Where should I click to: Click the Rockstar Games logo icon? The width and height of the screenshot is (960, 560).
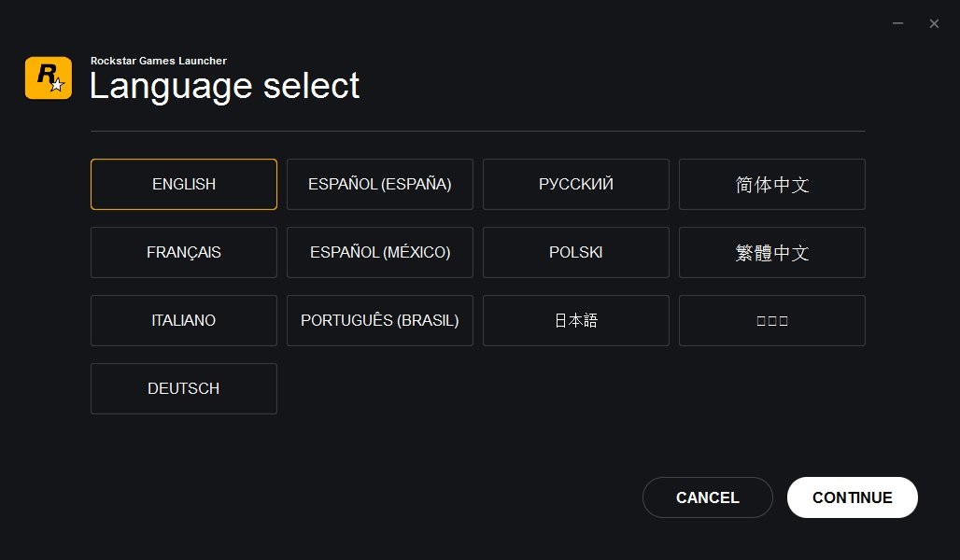(48, 78)
